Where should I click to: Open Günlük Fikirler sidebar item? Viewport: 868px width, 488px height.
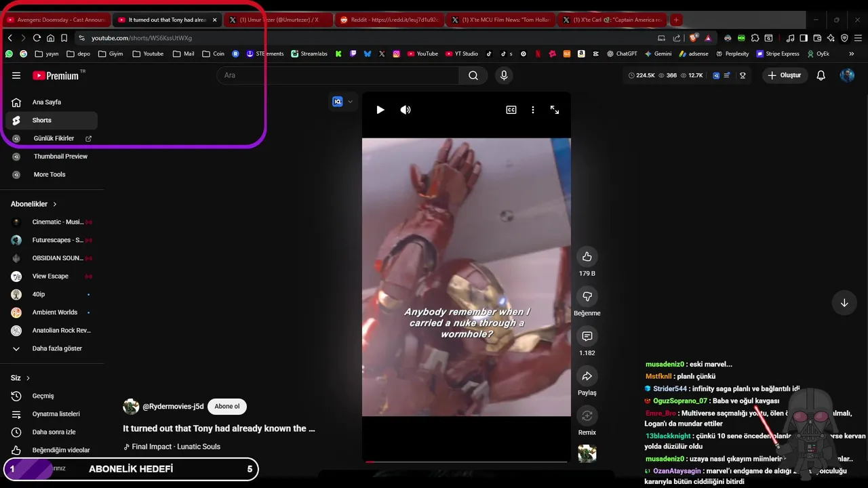pos(52,138)
